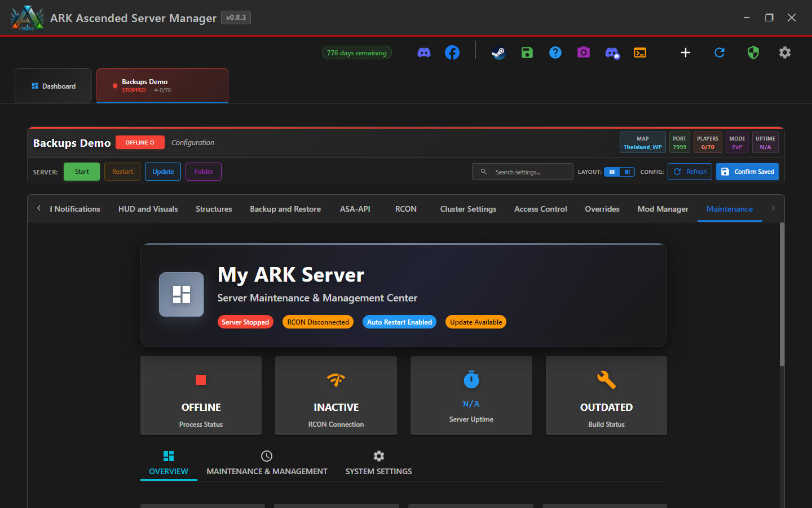This screenshot has width=812, height=508.
Task: Start the server with Start button
Action: (82, 172)
